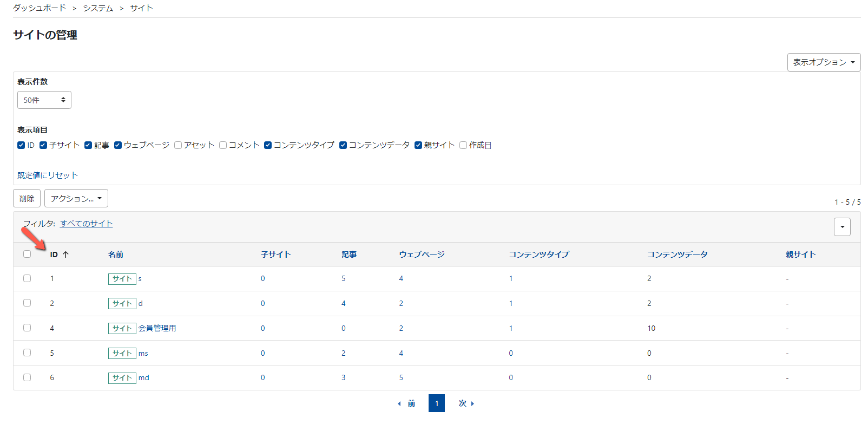Screen dimensions: 868x424
Task: Expand the アクション dropdown menu
Action: (x=76, y=199)
